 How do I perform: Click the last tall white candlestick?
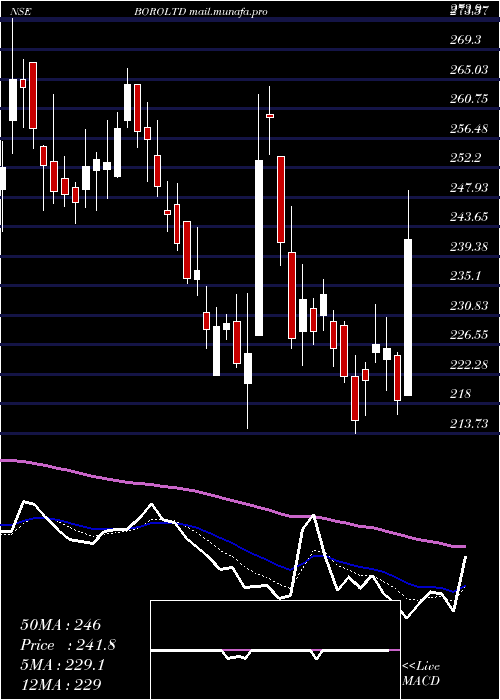point(408,317)
